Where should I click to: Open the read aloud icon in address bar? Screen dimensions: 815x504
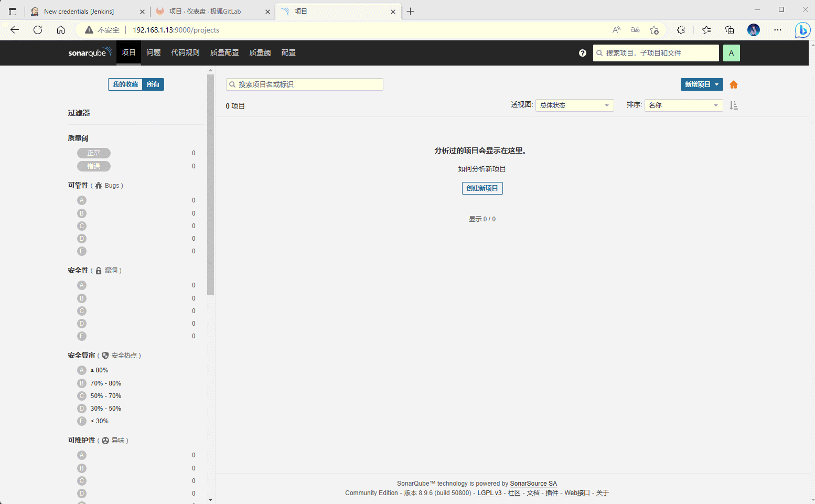(x=616, y=30)
